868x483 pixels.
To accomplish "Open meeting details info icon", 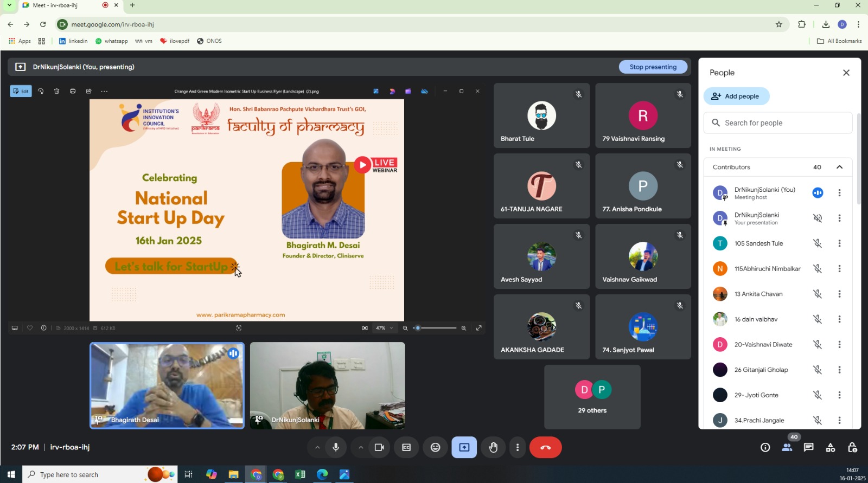I will point(765,447).
